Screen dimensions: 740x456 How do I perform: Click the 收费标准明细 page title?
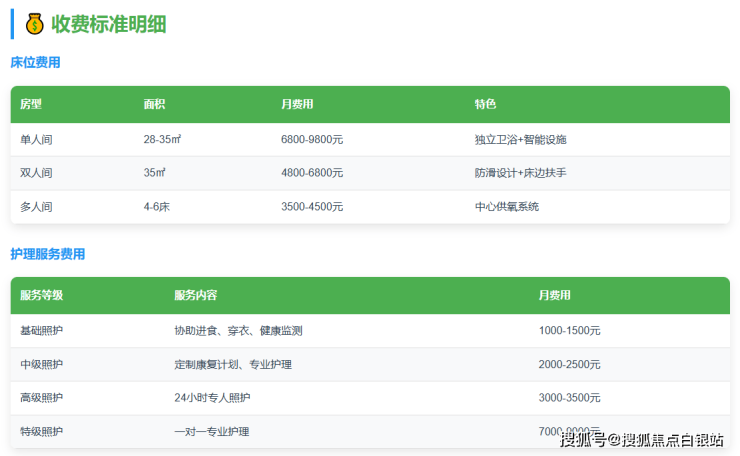109,24
